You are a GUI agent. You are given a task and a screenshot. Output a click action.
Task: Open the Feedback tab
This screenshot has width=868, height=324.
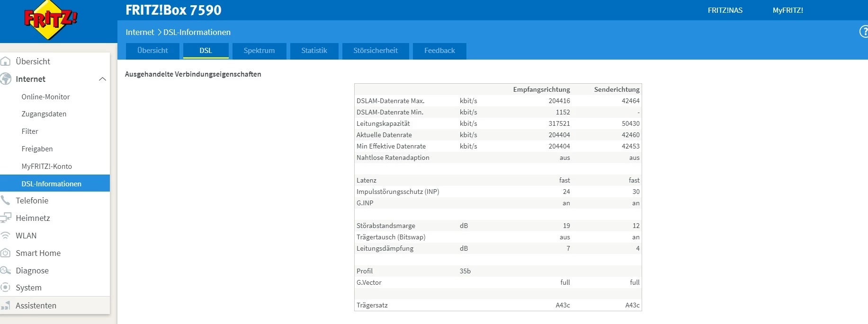(x=439, y=51)
